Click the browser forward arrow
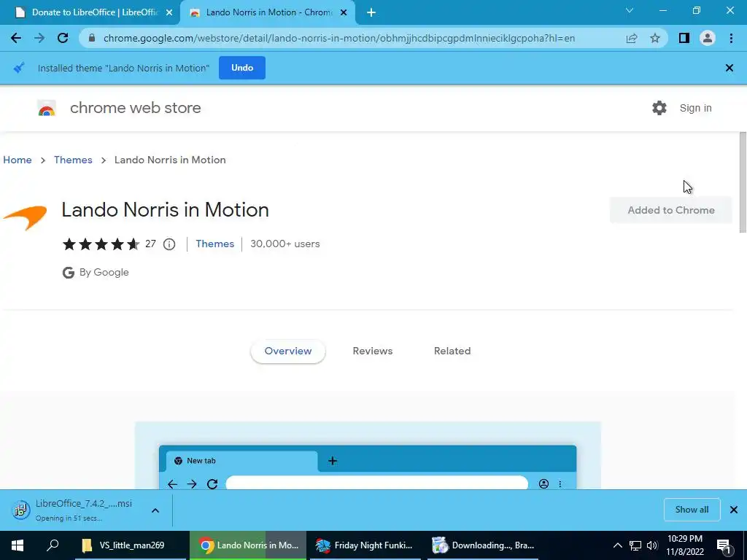Screen dimensions: 747x560 coord(39,38)
